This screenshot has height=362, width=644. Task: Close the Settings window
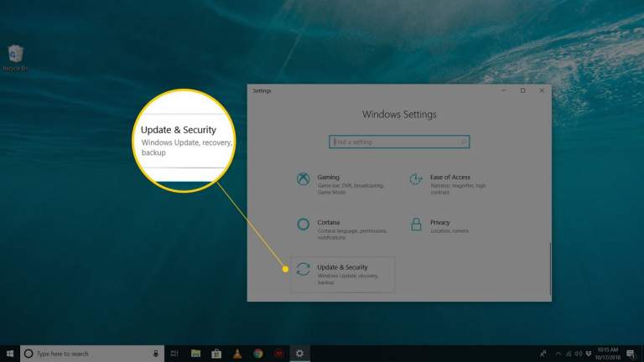pyautogui.click(x=542, y=90)
